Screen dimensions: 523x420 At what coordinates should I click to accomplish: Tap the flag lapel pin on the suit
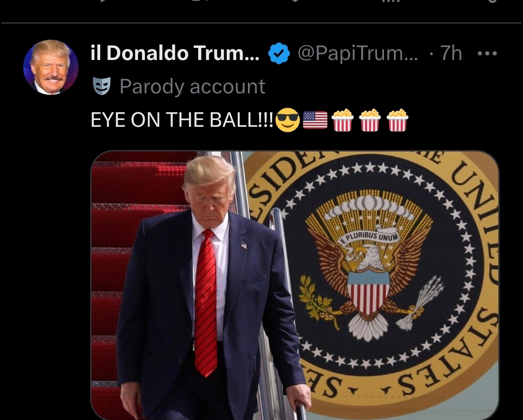click(x=244, y=245)
